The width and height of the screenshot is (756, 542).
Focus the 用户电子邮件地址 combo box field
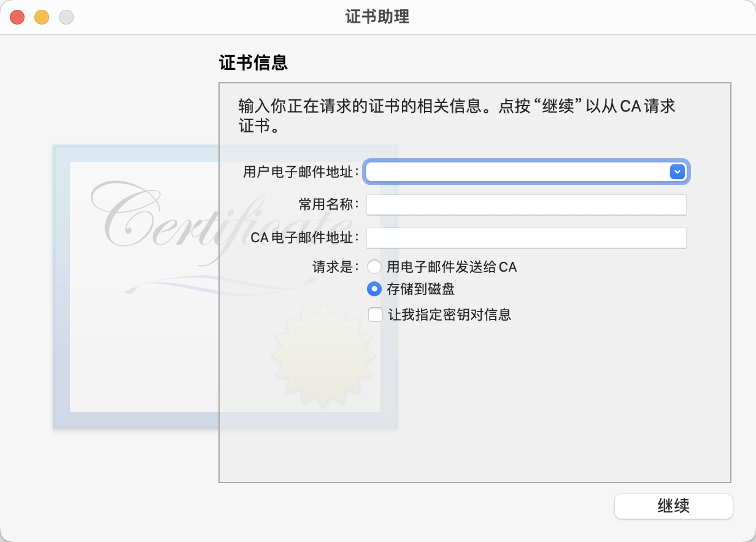[526, 172]
